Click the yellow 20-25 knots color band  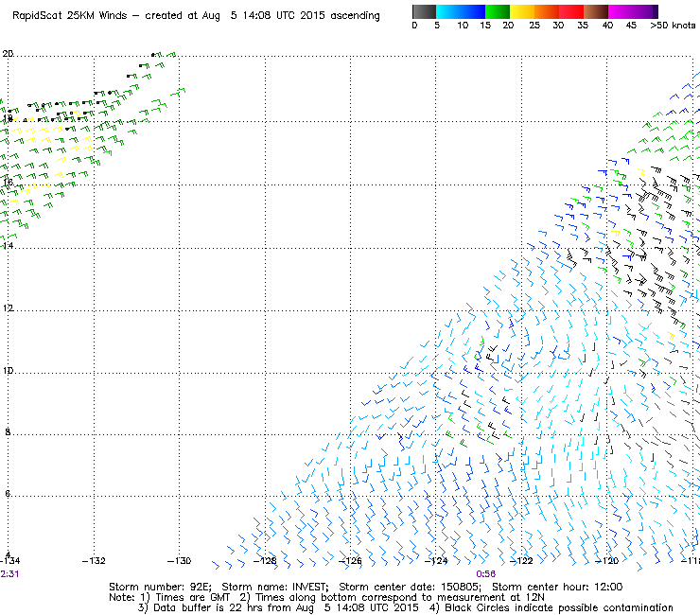pyautogui.click(x=522, y=11)
